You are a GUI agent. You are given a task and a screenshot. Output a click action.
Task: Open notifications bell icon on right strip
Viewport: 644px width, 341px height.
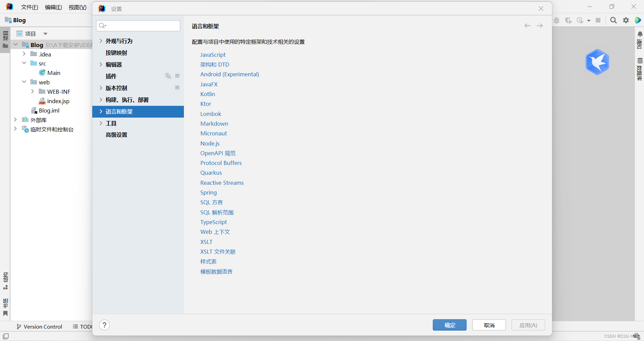tap(640, 34)
